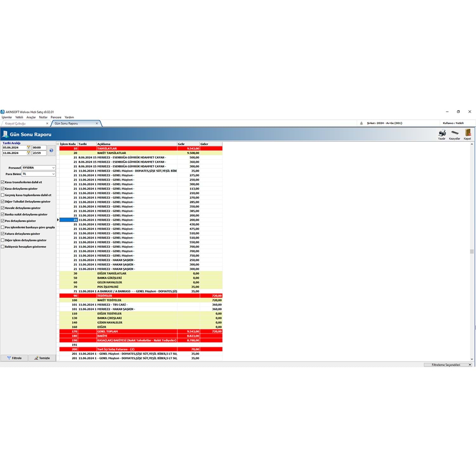The image size is (476, 476).
Task: Open the Araçlar menu
Action: [x=31, y=117]
